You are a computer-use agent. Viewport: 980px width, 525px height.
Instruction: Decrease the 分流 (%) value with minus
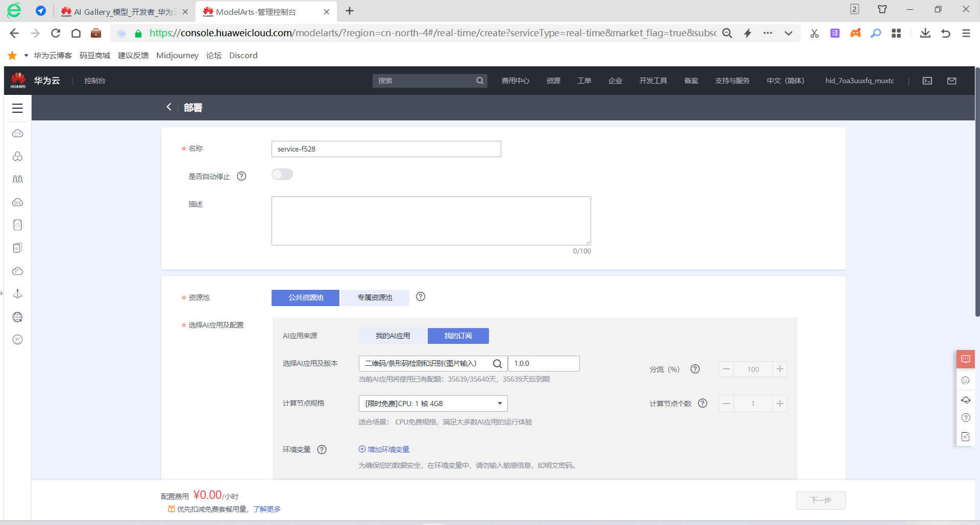726,369
